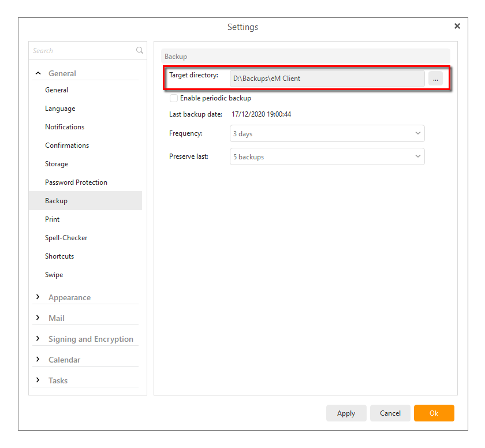Click the Apply button

tap(346, 413)
